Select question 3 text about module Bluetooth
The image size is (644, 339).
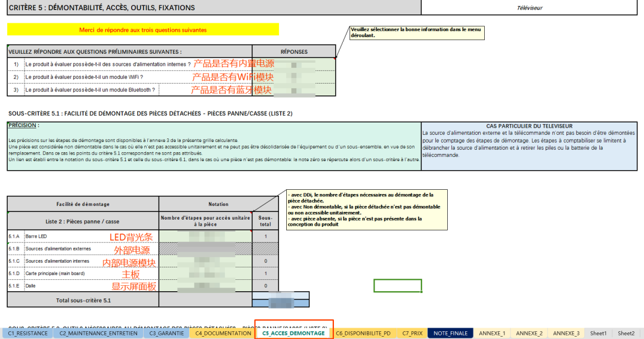[x=91, y=90]
